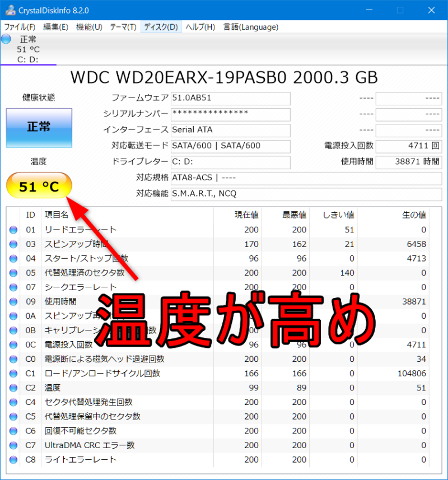Click status icon for row 0A
The height and width of the screenshot is (480, 448).
13,316
